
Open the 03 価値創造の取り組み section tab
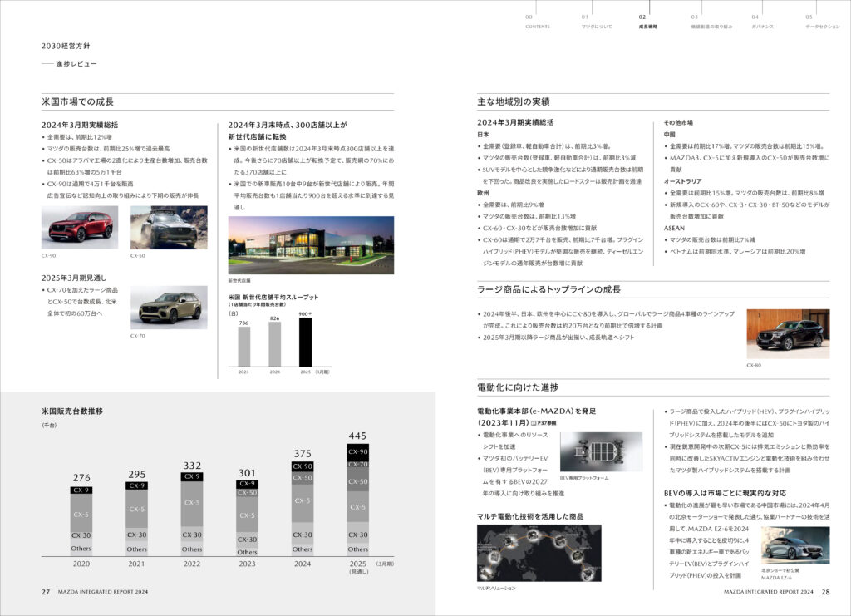(x=711, y=22)
